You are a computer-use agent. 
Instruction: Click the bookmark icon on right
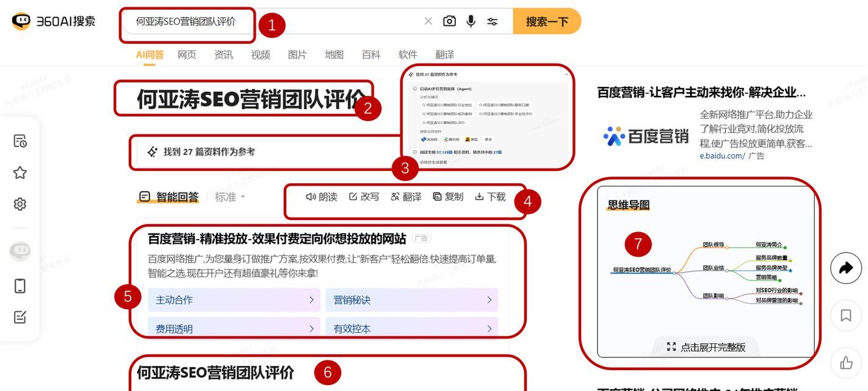point(846,315)
